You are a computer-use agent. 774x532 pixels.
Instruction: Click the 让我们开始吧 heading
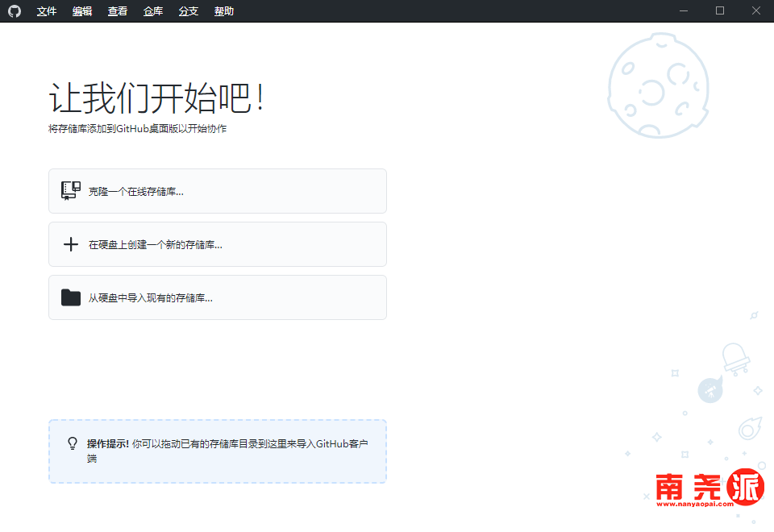pos(157,98)
